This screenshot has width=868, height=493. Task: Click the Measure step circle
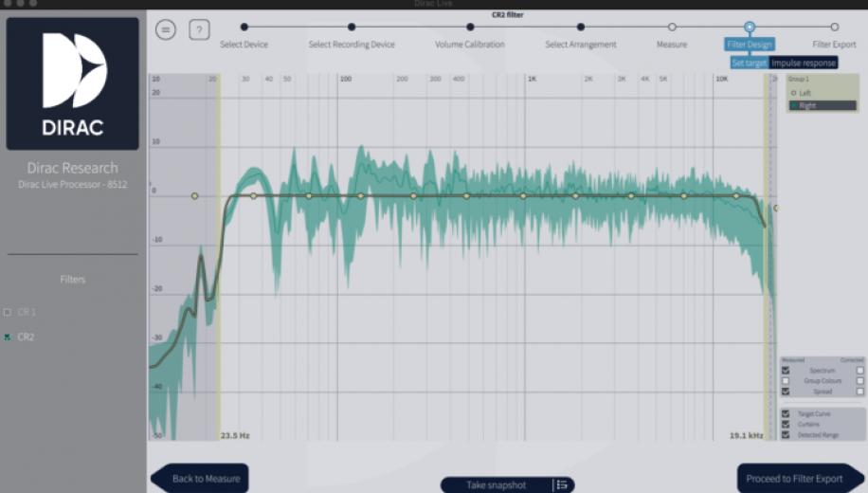click(x=672, y=27)
